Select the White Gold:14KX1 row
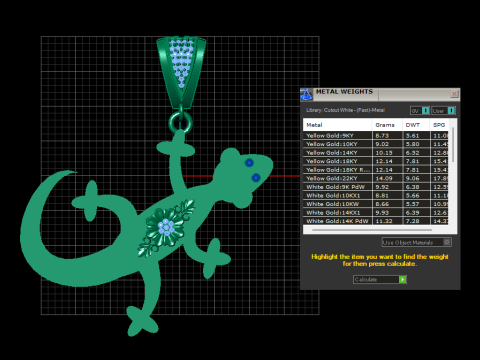 [376, 212]
